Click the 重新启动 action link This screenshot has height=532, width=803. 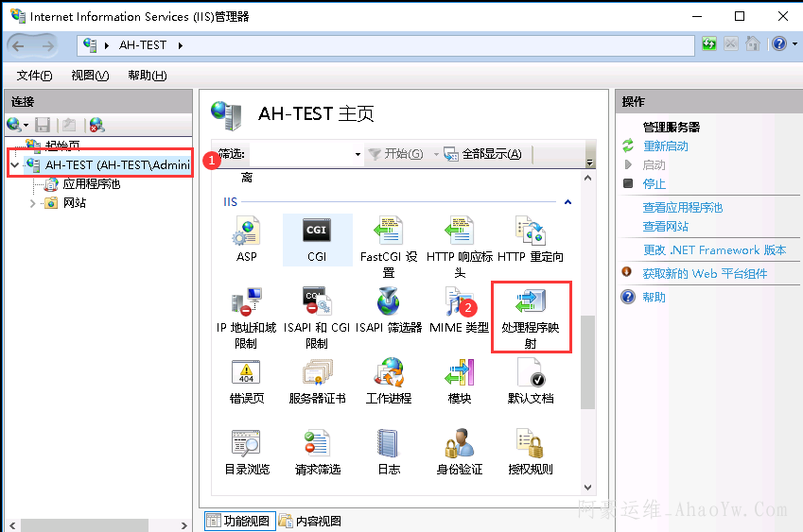click(666, 146)
